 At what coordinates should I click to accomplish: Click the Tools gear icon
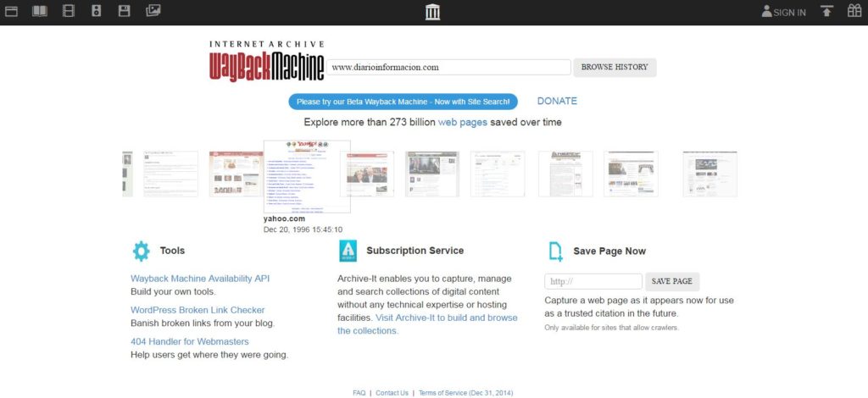click(x=142, y=251)
